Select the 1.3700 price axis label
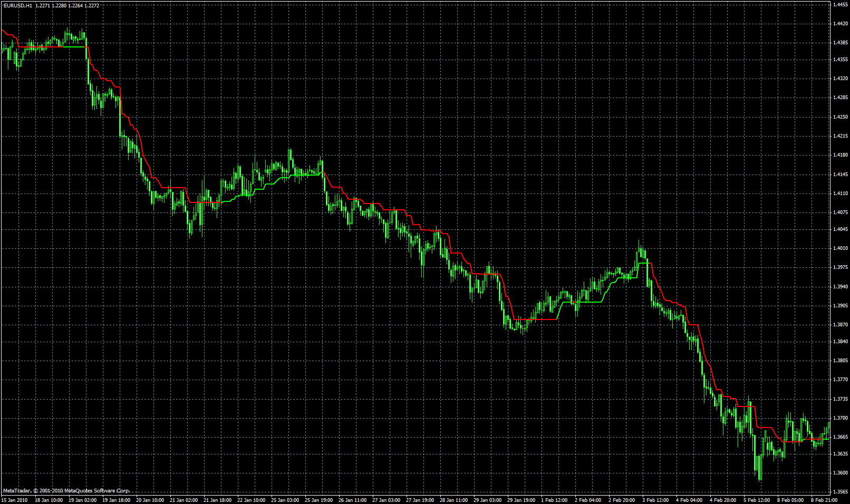 tap(841, 418)
